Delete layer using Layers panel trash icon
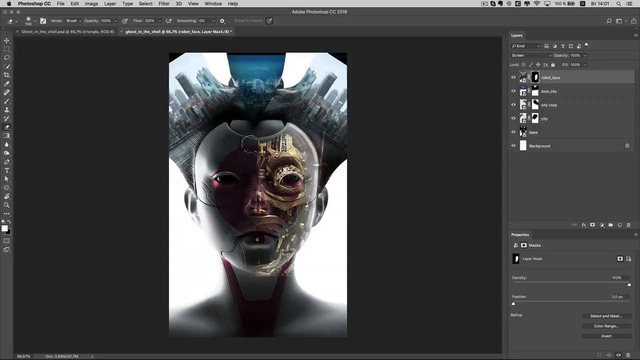 coord(629,225)
